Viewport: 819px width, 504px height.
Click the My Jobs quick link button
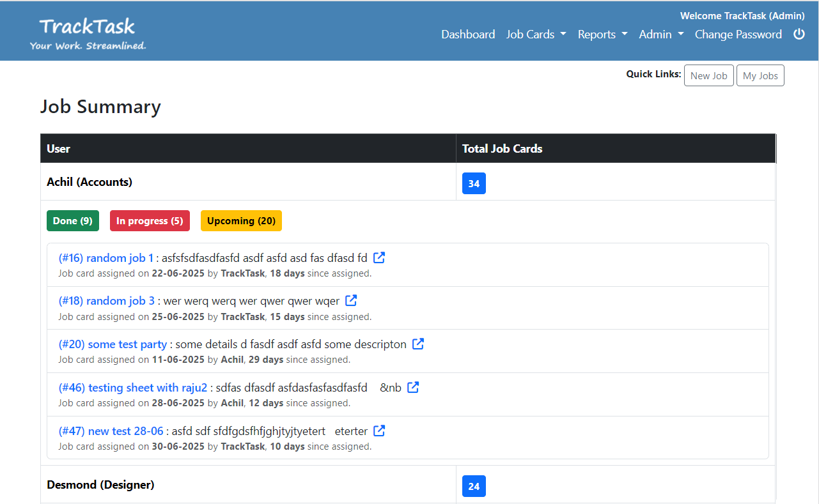760,75
